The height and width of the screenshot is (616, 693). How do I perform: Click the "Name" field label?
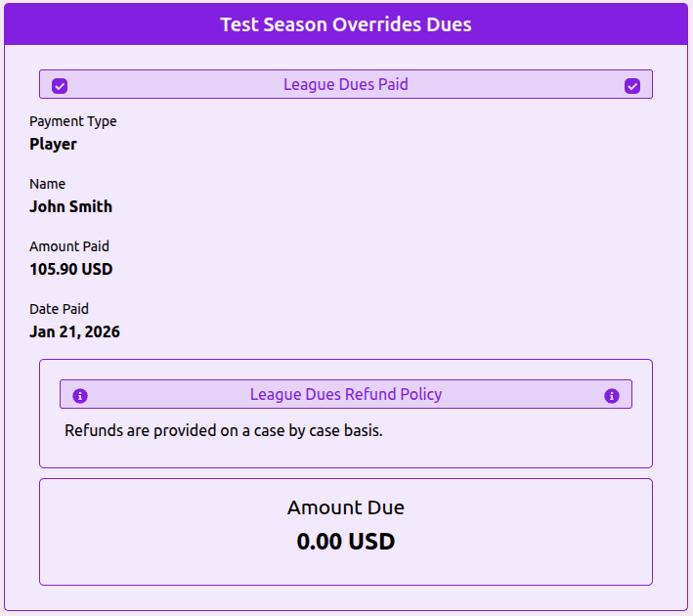(x=47, y=184)
